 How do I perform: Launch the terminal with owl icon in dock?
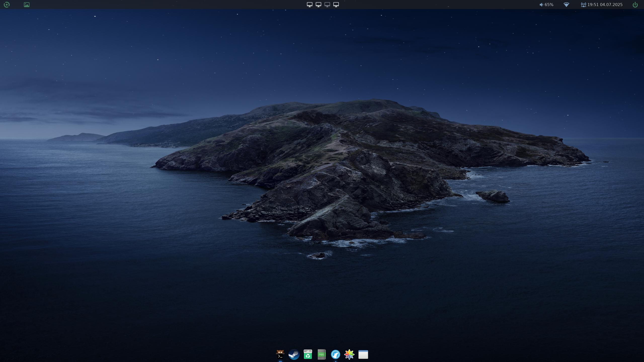[280, 354]
